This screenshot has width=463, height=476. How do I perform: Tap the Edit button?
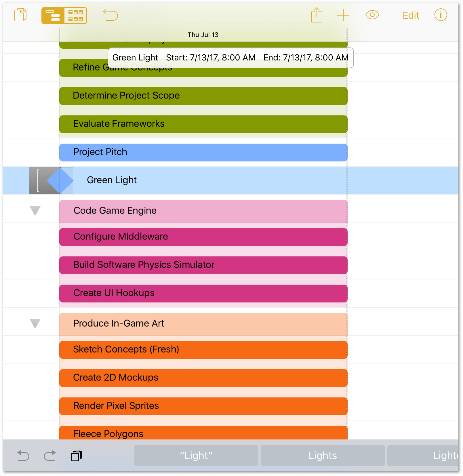pos(411,15)
